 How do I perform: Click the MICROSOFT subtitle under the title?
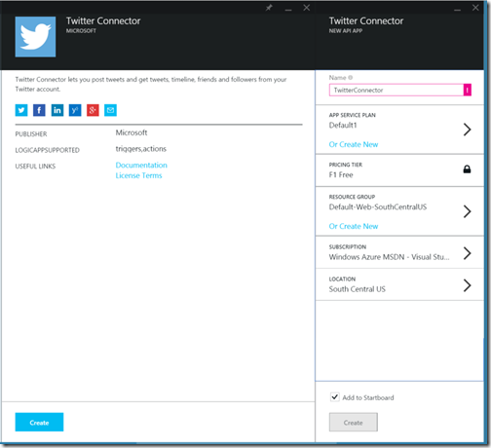click(x=81, y=31)
